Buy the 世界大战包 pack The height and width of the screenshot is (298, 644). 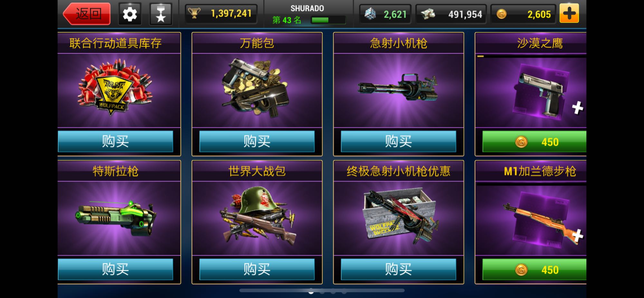tap(257, 269)
